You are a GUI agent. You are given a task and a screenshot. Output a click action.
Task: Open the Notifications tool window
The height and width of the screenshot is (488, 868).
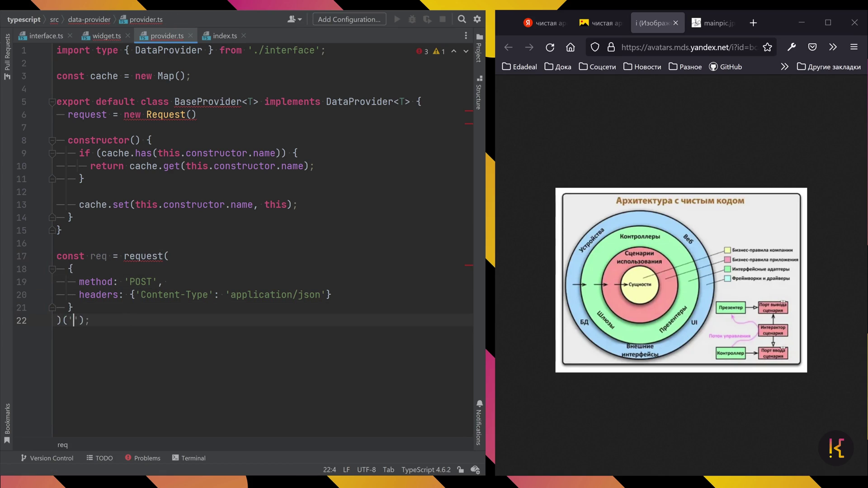click(479, 422)
